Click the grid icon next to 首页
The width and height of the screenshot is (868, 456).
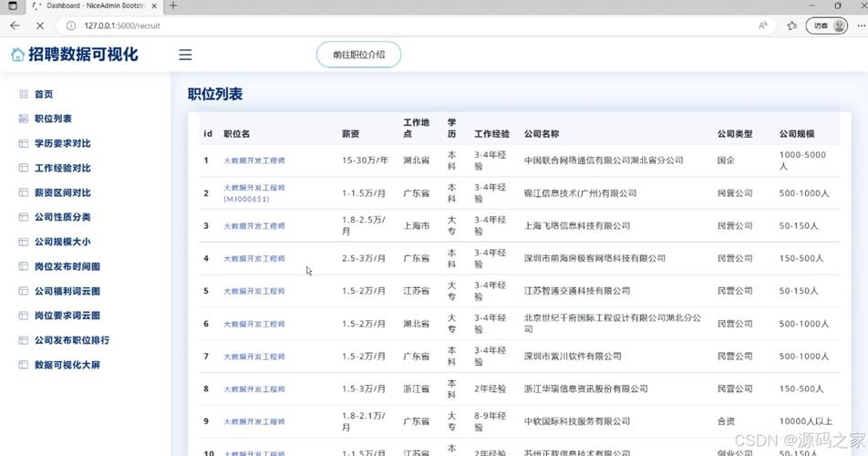(x=24, y=94)
